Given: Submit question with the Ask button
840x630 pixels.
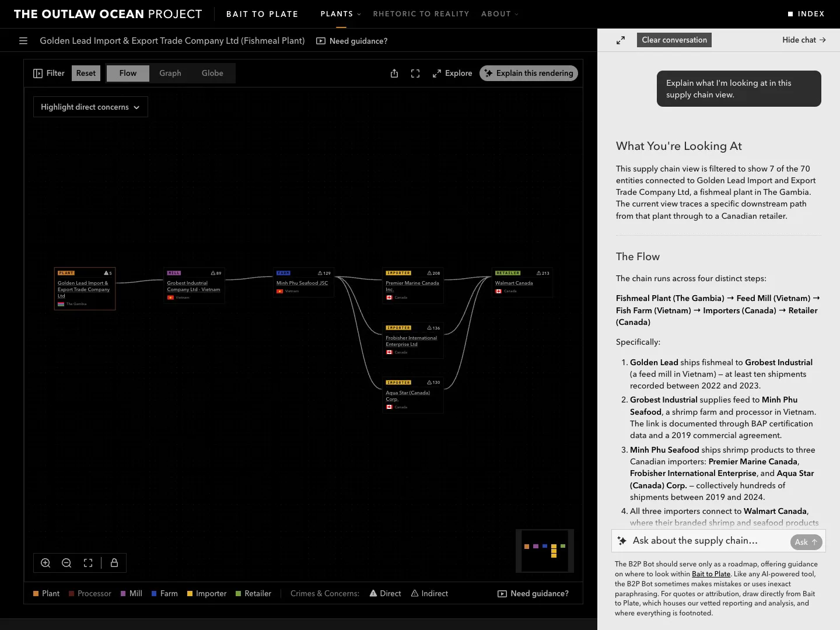Looking at the screenshot, I should click(806, 542).
